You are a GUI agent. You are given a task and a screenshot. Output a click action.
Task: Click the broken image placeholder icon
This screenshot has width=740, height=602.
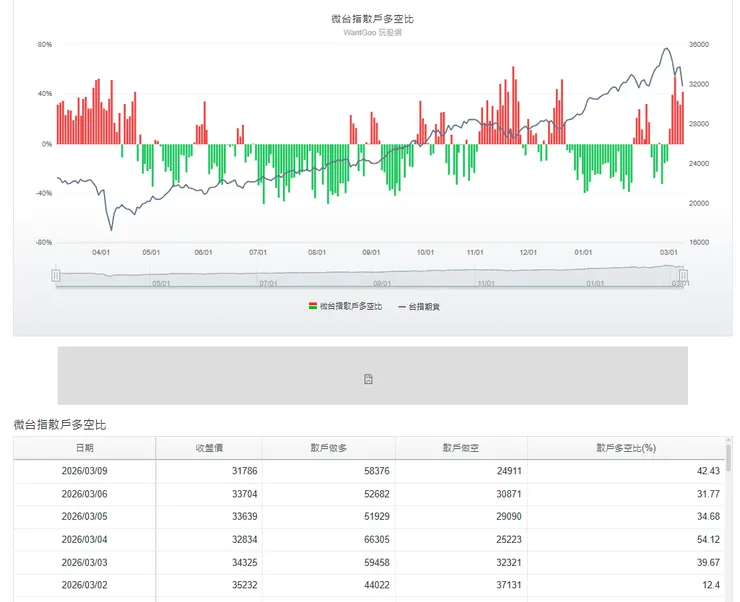(369, 379)
